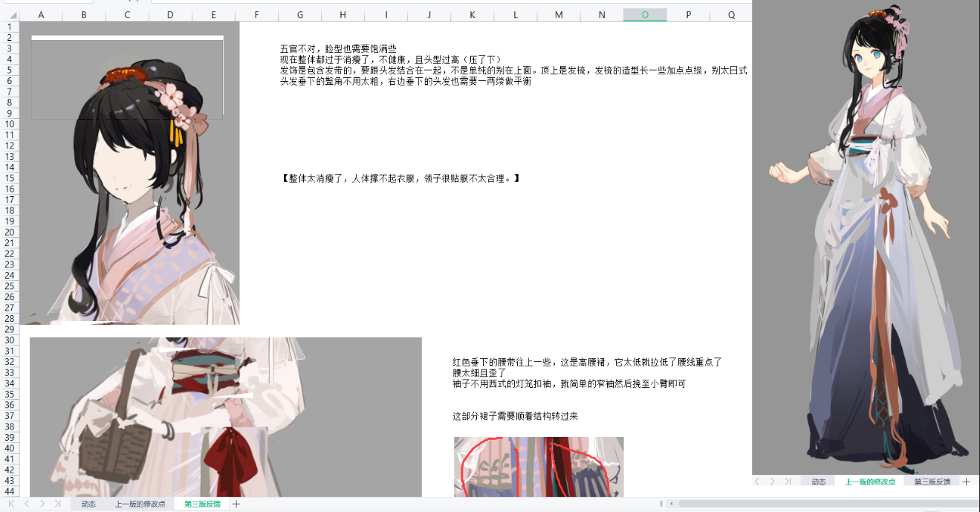This screenshot has height=512, width=980.
Task: Select column A header
Action: pyautogui.click(x=40, y=14)
